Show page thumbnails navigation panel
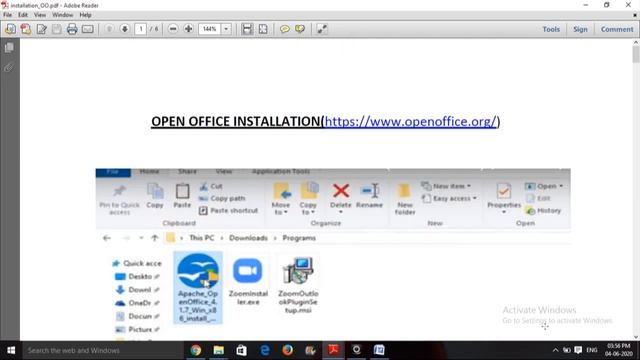The image size is (640, 360). point(9,48)
